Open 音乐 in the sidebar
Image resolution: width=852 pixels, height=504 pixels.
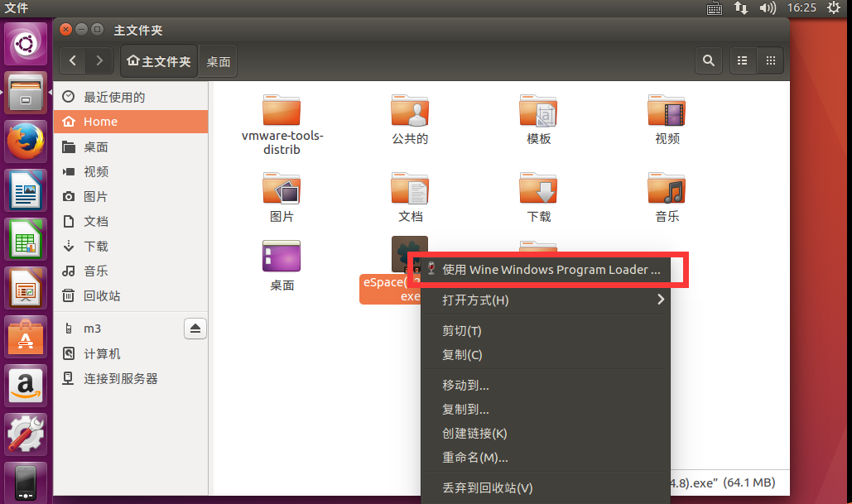click(x=131, y=271)
